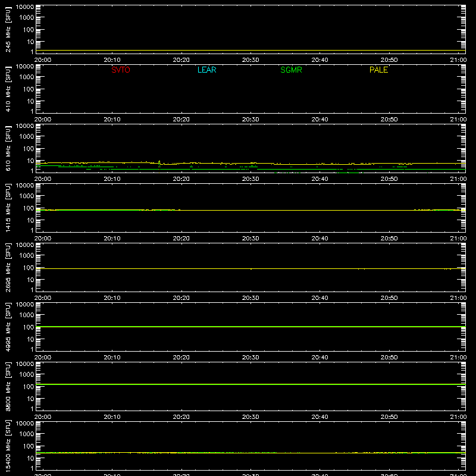Click the 10 tick label on 8800 MHz axis
The height and width of the screenshot is (476, 476).
[30, 399]
